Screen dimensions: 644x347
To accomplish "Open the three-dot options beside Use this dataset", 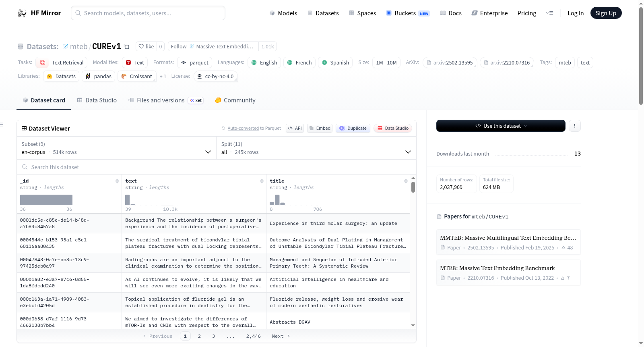I will click(x=575, y=126).
